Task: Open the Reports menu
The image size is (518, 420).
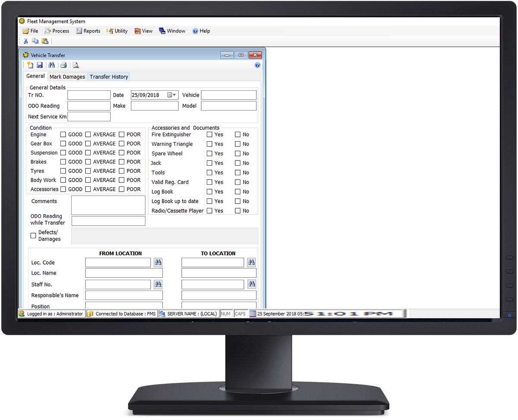Action: coord(88,31)
